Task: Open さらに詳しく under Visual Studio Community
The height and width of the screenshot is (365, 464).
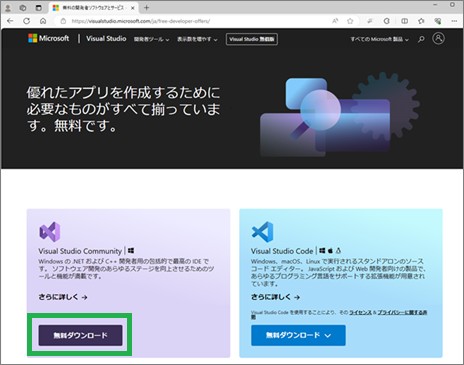Action: click(63, 297)
